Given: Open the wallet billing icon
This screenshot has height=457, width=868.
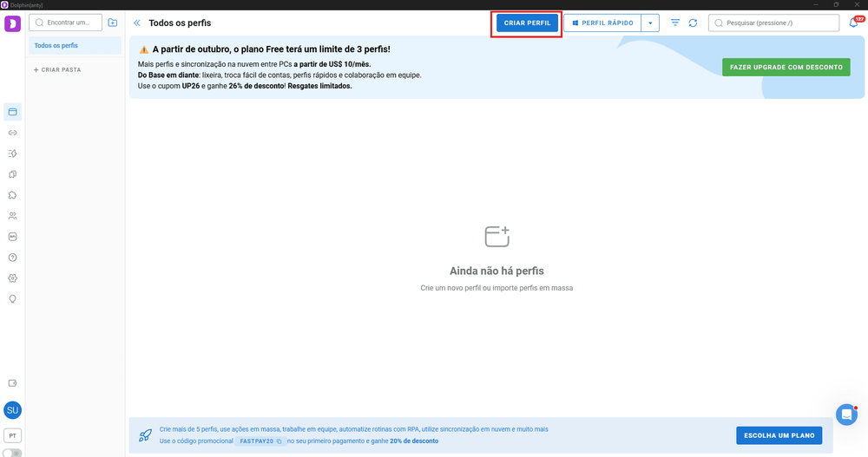Looking at the screenshot, I should coord(13,383).
